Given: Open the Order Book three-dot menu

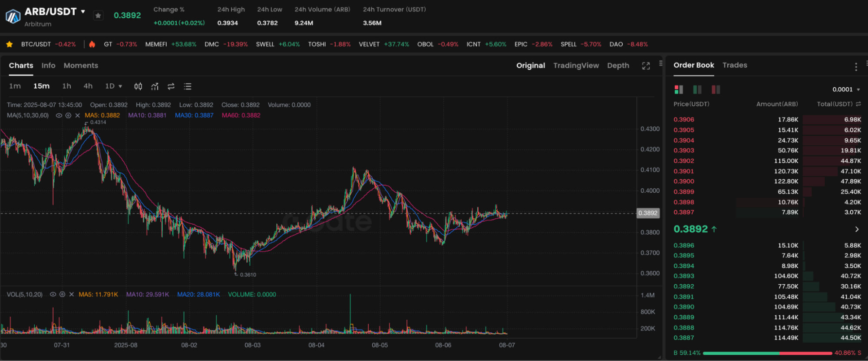Looking at the screenshot, I should [x=856, y=66].
